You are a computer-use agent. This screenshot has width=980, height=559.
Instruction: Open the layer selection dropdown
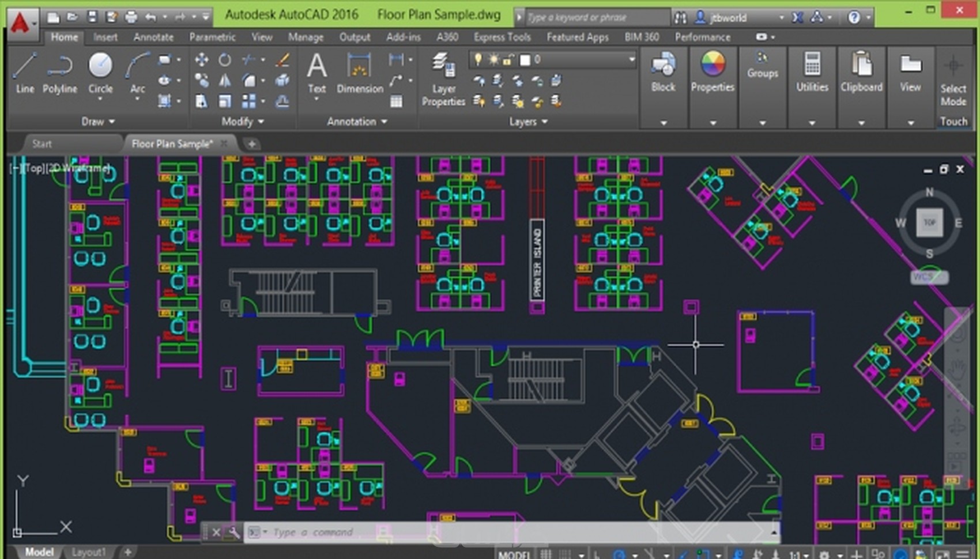tap(631, 59)
